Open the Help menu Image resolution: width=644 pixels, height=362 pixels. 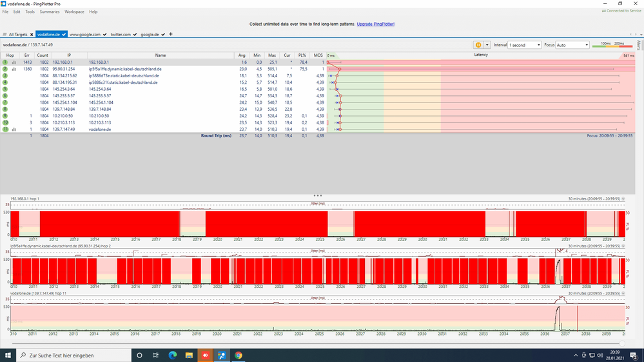(x=93, y=12)
